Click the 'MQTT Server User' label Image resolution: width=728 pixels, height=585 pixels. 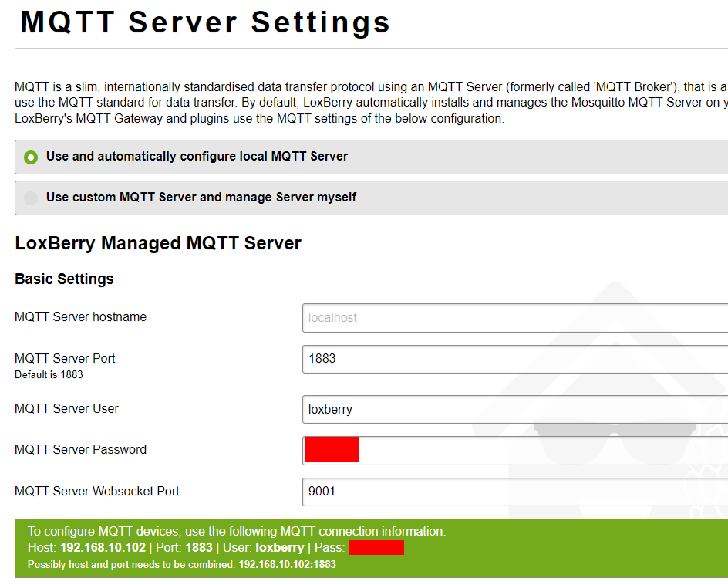coord(66,408)
